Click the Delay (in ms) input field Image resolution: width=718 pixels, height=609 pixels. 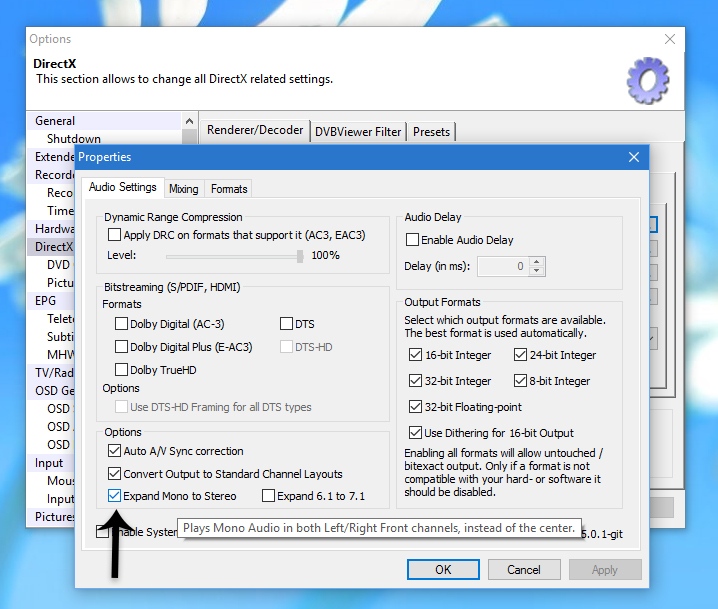click(x=503, y=266)
